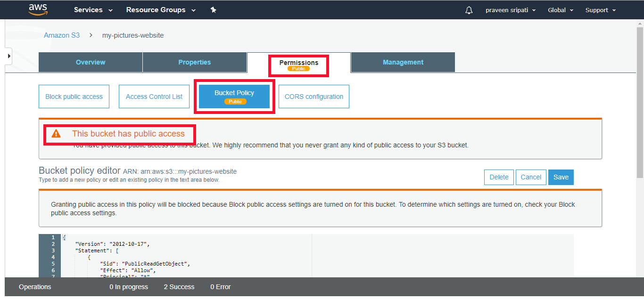View the Access Control List section
The height and width of the screenshot is (299, 644).
[x=154, y=96]
